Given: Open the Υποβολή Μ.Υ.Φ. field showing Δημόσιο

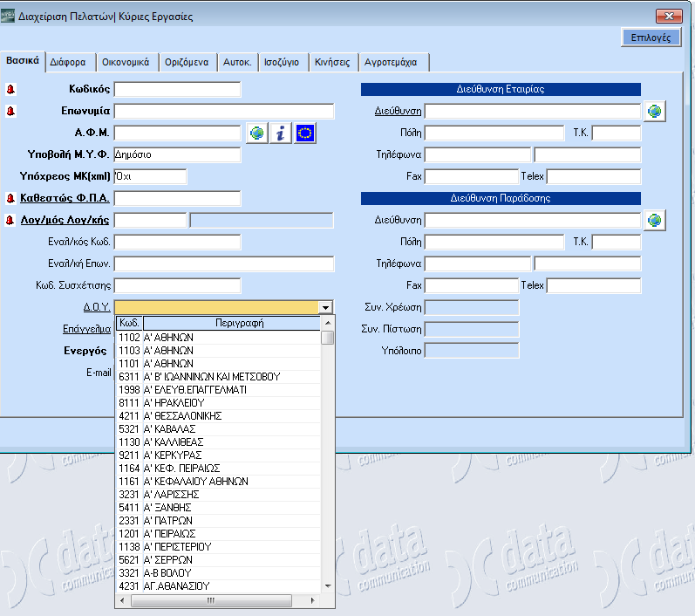Looking at the screenshot, I should click(x=177, y=154).
